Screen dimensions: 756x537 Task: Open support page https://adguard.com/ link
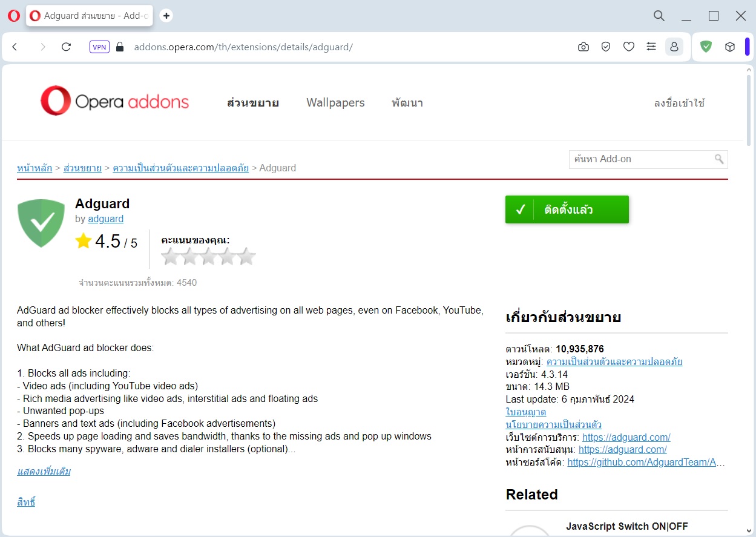(x=623, y=450)
